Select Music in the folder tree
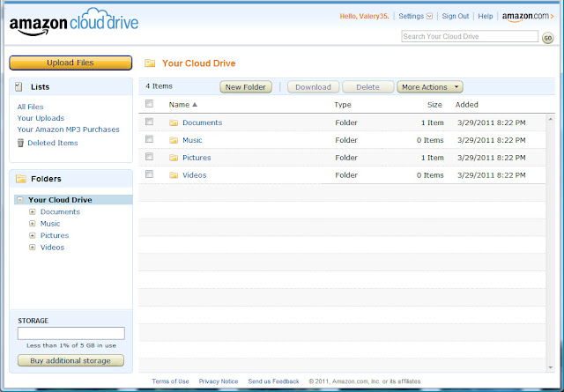Image resolution: width=564 pixels, height=392 pixels. pyautogui.click(x=50, y=224)
